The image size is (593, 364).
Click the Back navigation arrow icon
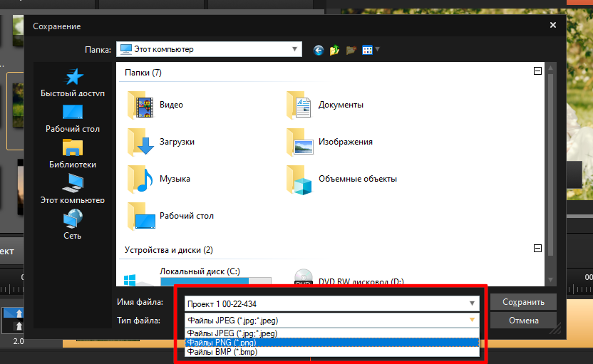(x=318, y=50)
